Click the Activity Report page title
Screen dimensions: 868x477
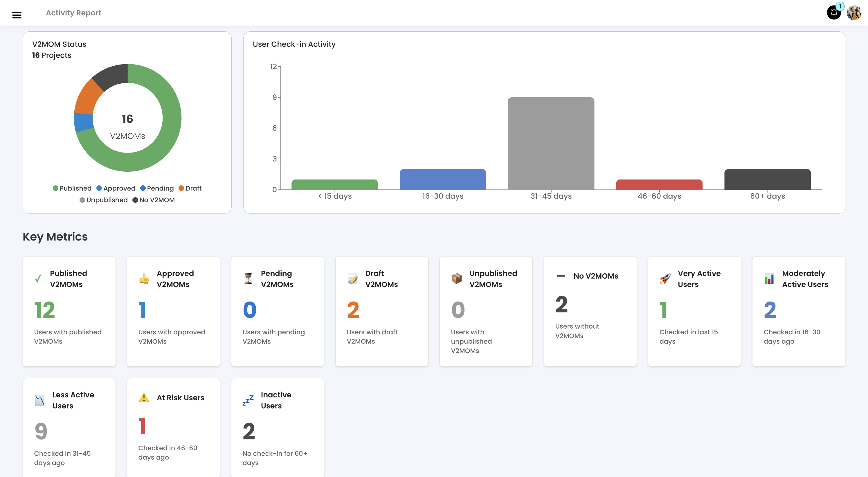coord(73,13)
